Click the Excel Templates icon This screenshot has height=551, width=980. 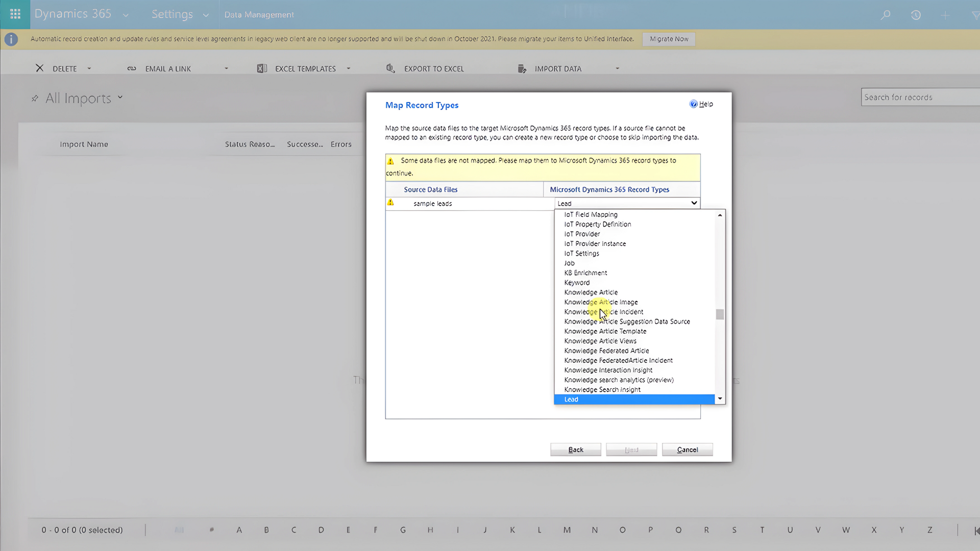[x=262, y=68]
